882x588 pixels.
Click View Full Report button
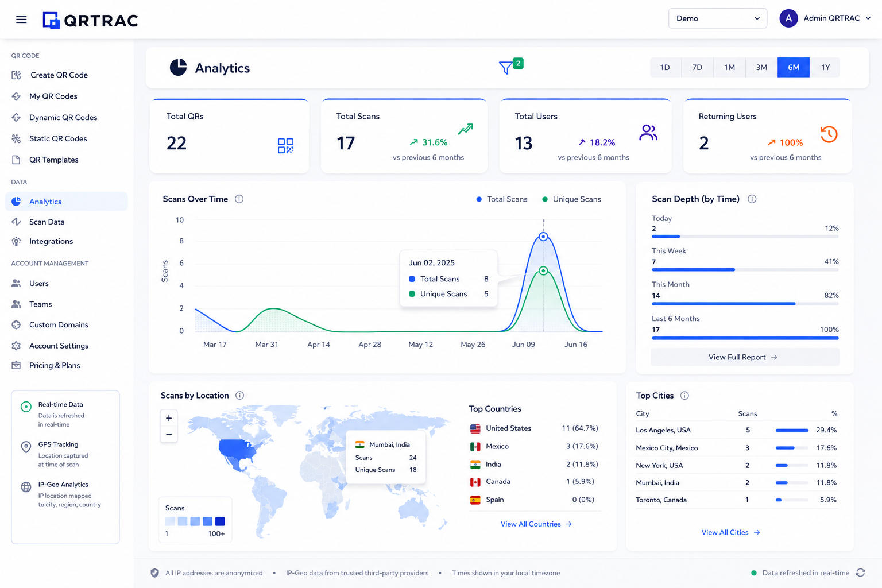click(745, 357)
